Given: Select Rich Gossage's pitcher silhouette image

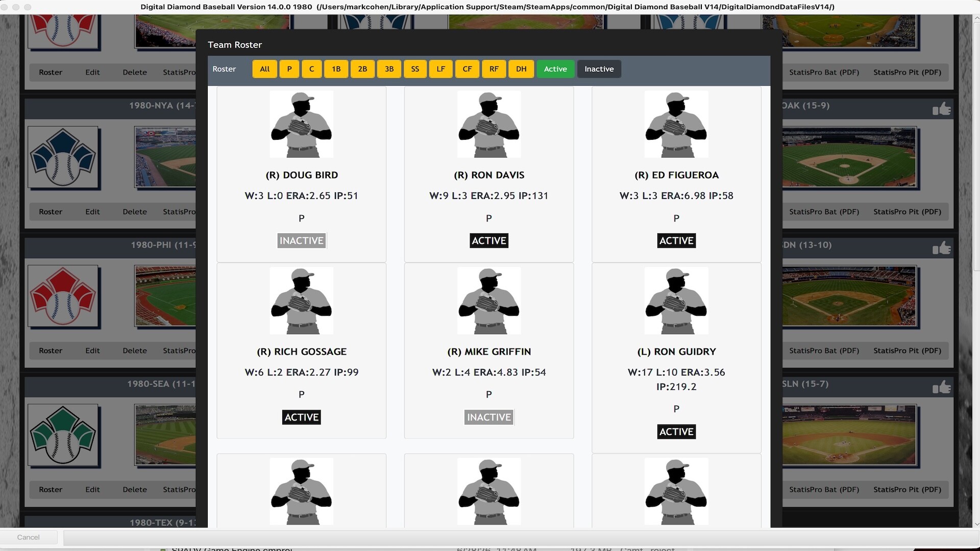Looking at the screenshot, I should click(x=302, y=300).
